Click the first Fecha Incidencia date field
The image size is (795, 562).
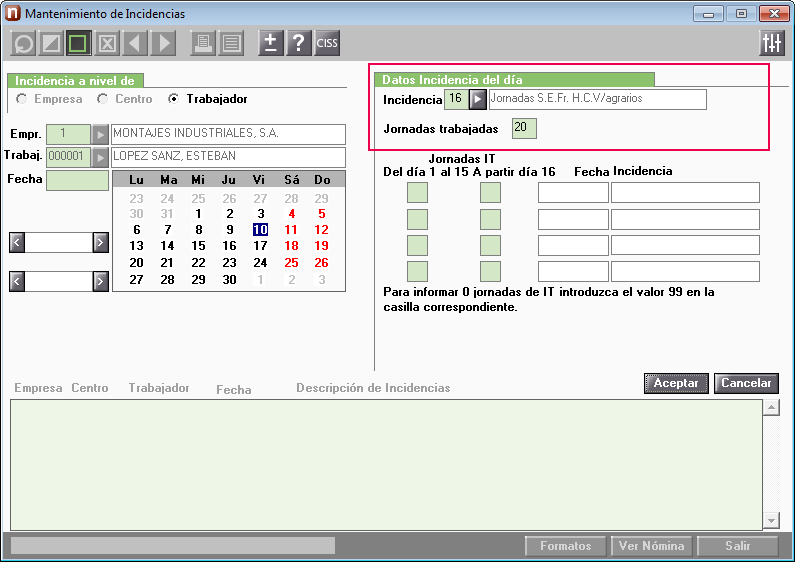click(x=573, y=193)
